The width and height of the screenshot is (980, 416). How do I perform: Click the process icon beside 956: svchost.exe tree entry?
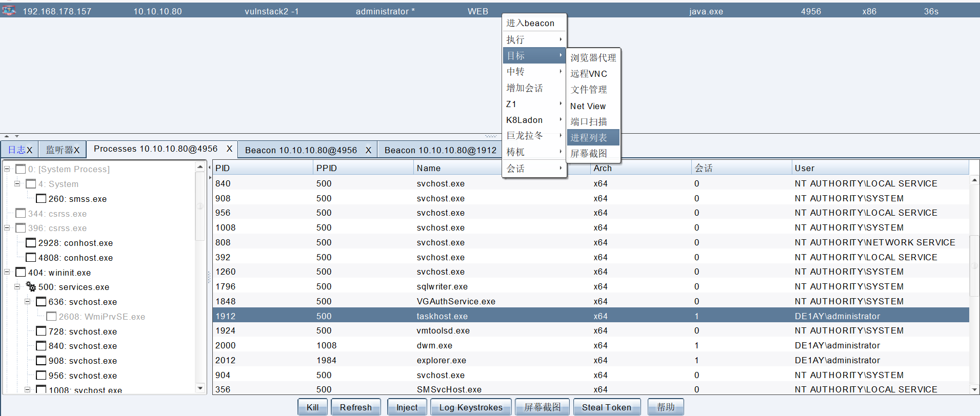pyautogui.click(x=41, y=376)
